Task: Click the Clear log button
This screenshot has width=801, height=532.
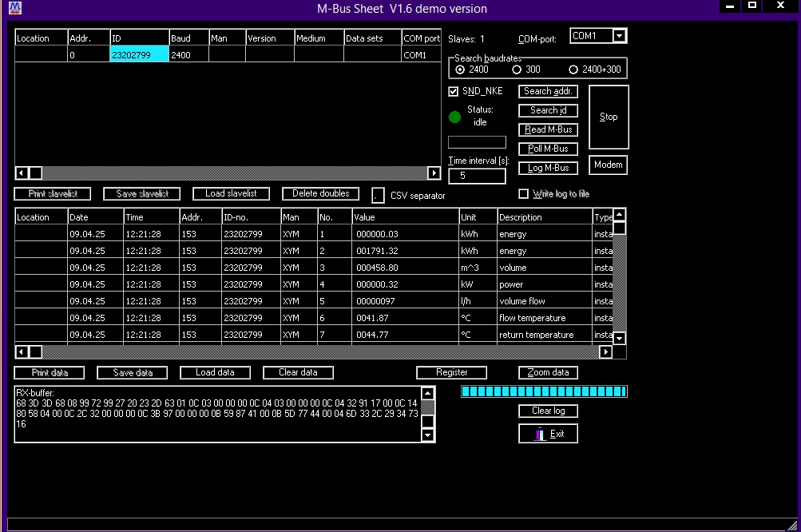Action: point(548,411)
